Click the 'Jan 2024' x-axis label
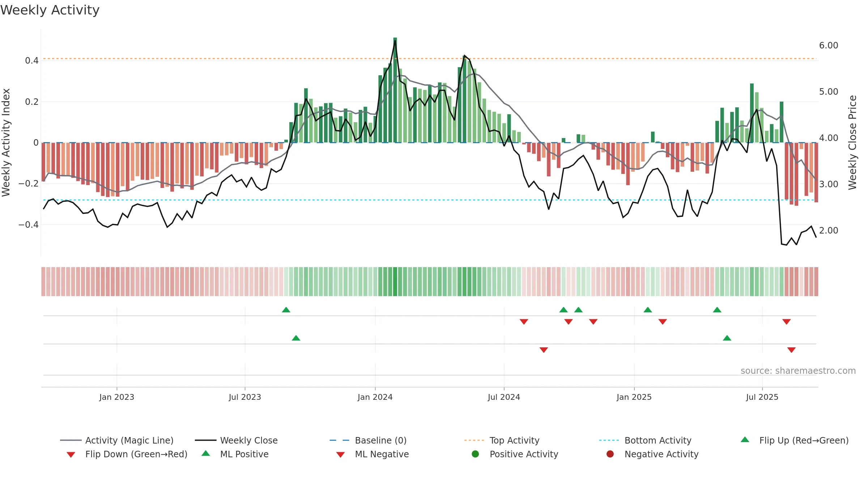Image resolution: width=868 pixels, height=488 pixels. [375, 397]
